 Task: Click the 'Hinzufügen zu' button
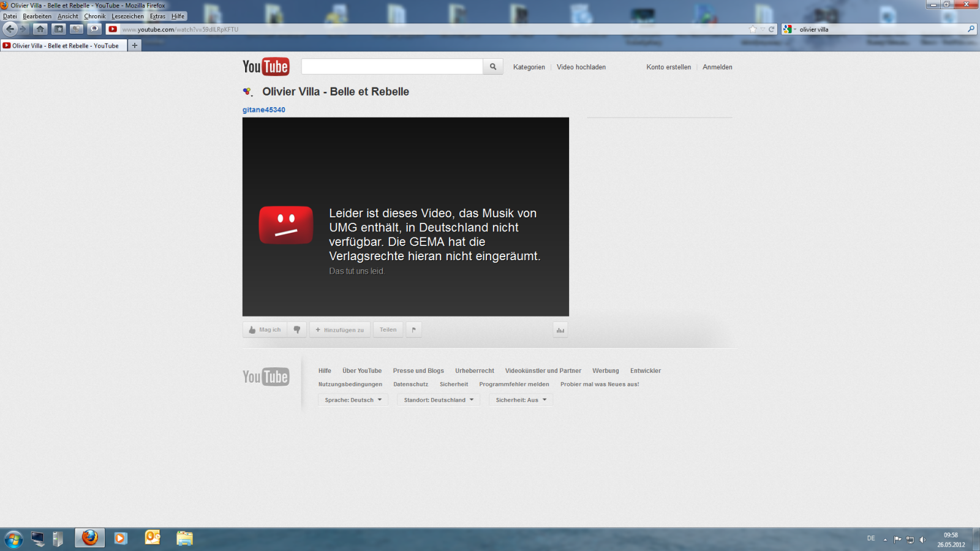coord(340,330)
